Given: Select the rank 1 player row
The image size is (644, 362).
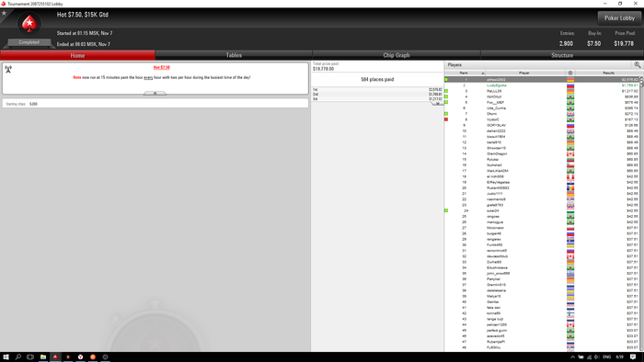Looking at the screenshot, I should coord(542,80).
